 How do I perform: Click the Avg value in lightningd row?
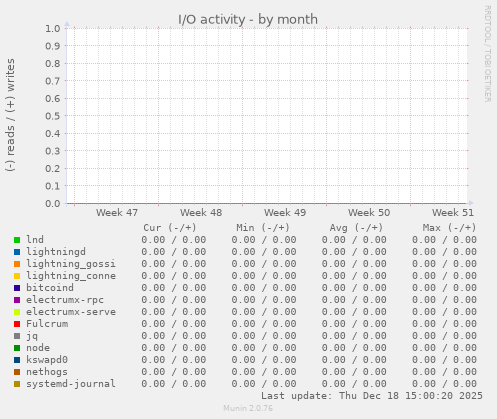click(x=354, y=252)
